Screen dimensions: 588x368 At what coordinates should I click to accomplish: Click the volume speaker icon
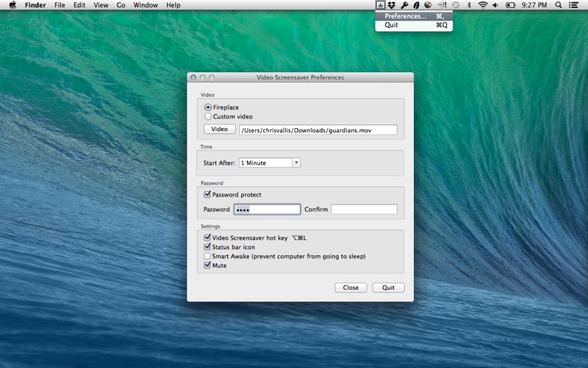click(495, 5)
